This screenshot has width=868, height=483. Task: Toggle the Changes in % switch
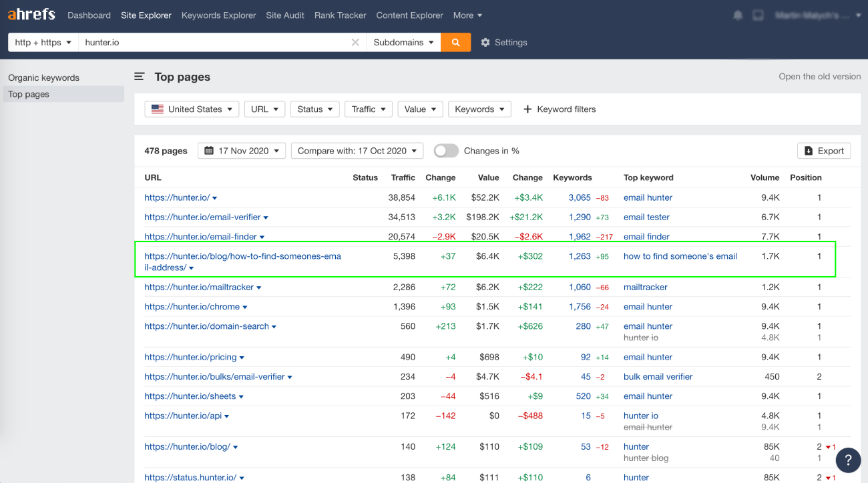point(446,151)
